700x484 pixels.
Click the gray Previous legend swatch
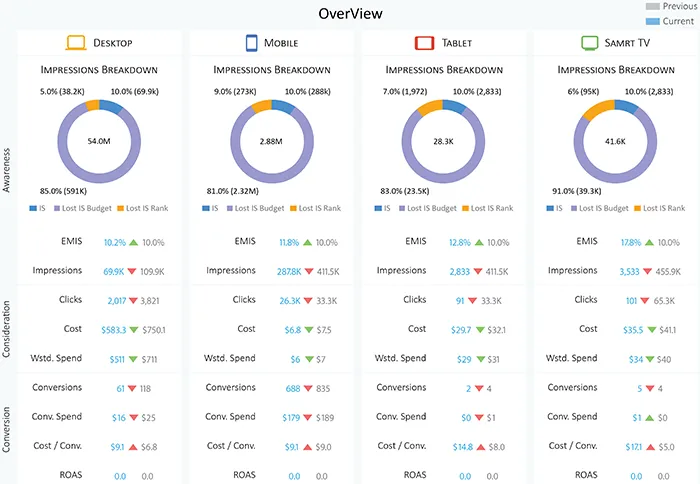click(x=652, y=6)
